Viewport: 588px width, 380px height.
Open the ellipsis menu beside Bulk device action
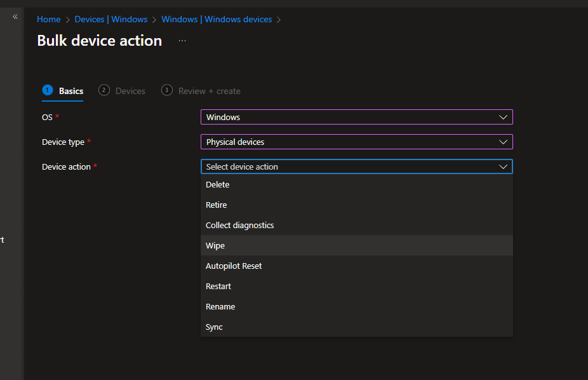point(182,41)
